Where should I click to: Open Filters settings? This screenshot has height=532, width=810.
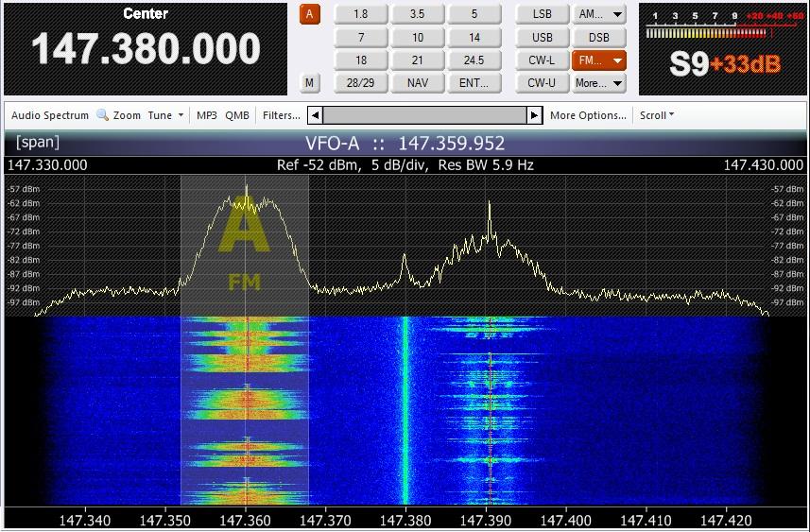click(x=282, y=115)
